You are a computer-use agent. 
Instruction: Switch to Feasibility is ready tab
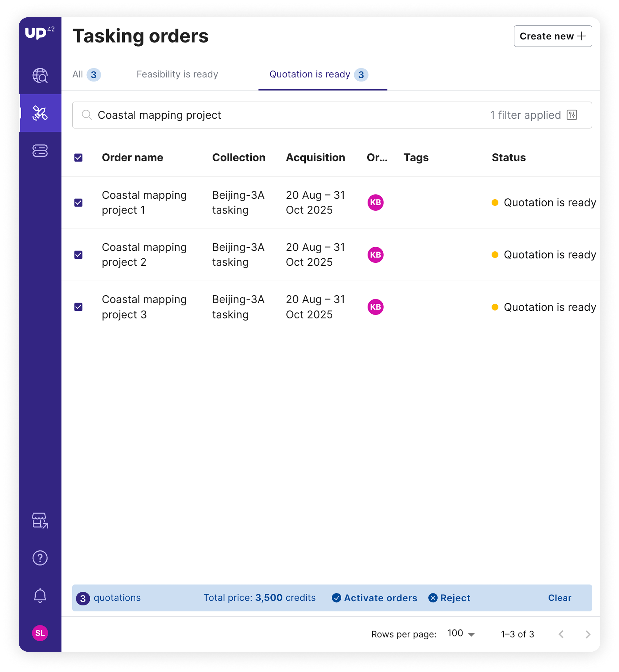(x=177, y=74)
